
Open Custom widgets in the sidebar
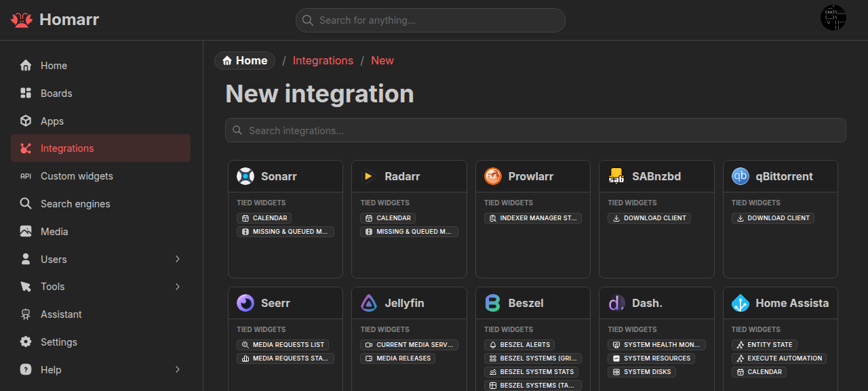click(x=100, y=176)
